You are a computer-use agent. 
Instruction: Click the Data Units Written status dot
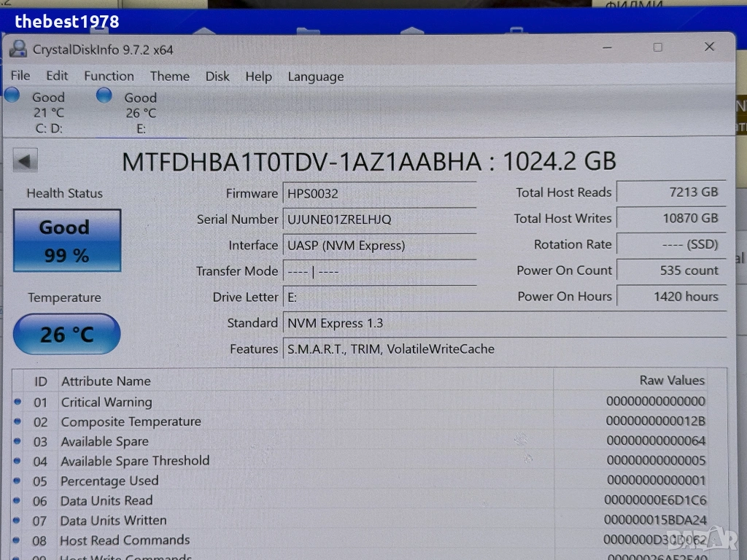click(x=18, y=521)
